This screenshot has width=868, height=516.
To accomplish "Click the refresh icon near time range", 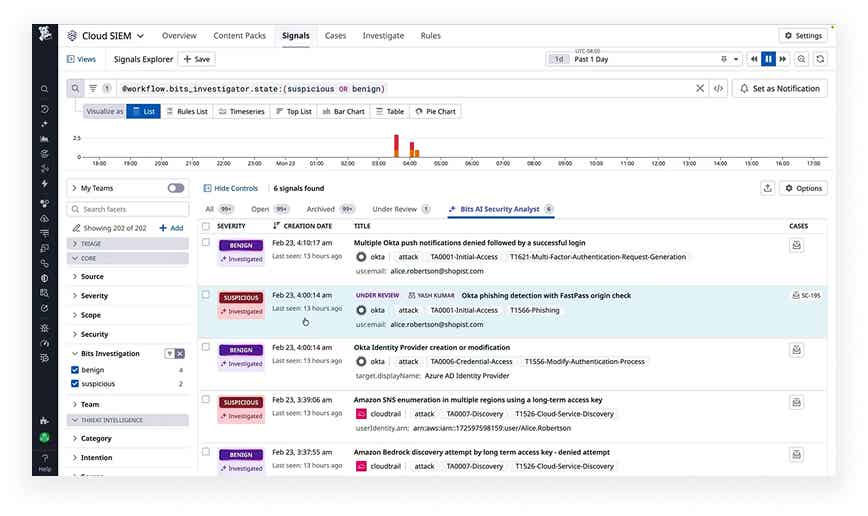I will (x=820, y=59).
